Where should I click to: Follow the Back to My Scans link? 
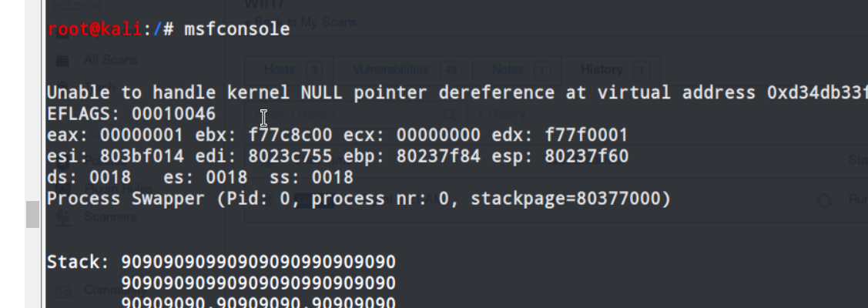[306, 22]
